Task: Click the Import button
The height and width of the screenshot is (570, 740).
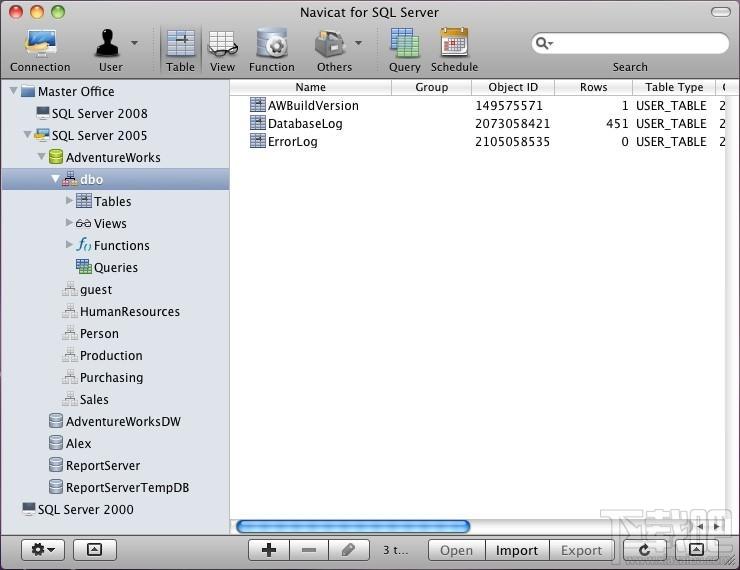Action: (x=517, y=550)
